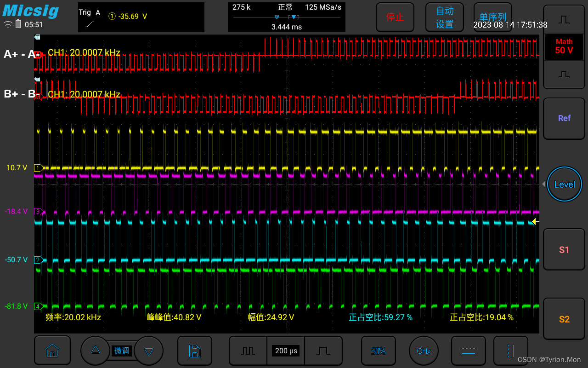
Task: Select the yellow channel 1 marker
Action: [39, 168]
